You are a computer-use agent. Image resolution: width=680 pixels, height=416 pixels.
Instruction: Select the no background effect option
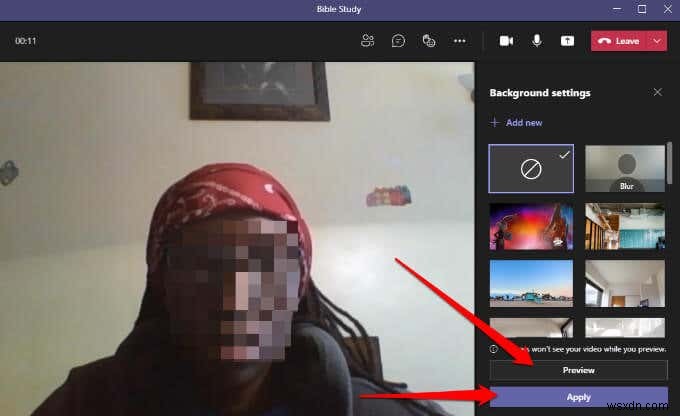(x=531, y=168)
